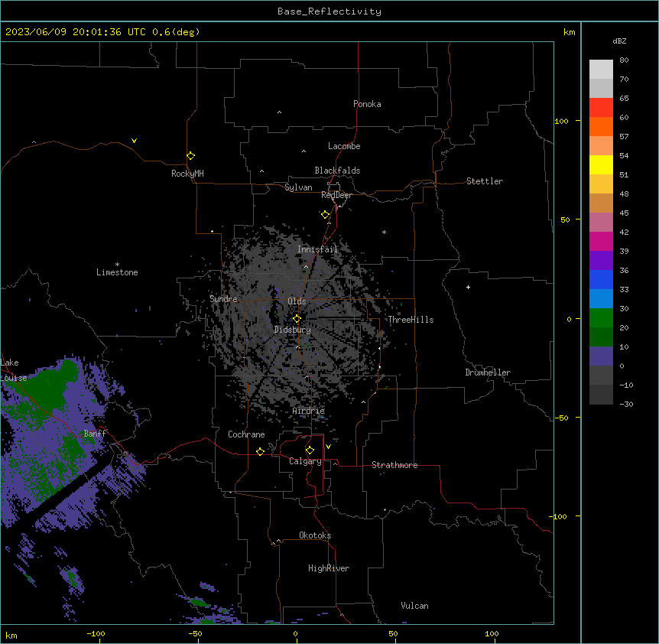Click the Lacombe city label
The width and height of the screenshot is (659, 644).
click(344, 146)
